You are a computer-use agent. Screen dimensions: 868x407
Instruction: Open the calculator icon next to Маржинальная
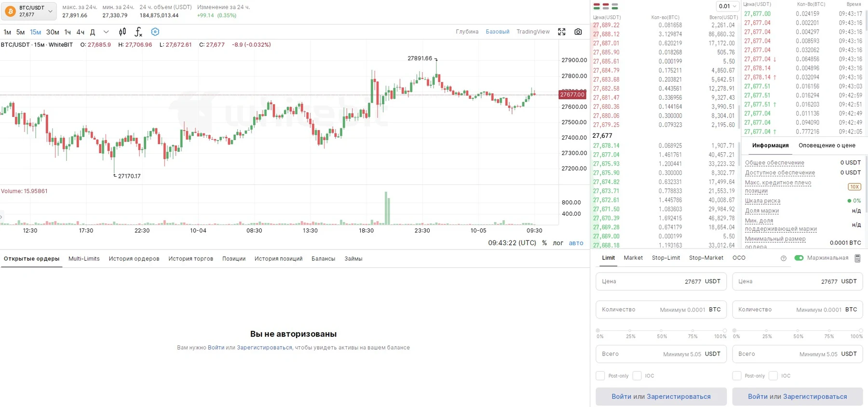[857, 258]
